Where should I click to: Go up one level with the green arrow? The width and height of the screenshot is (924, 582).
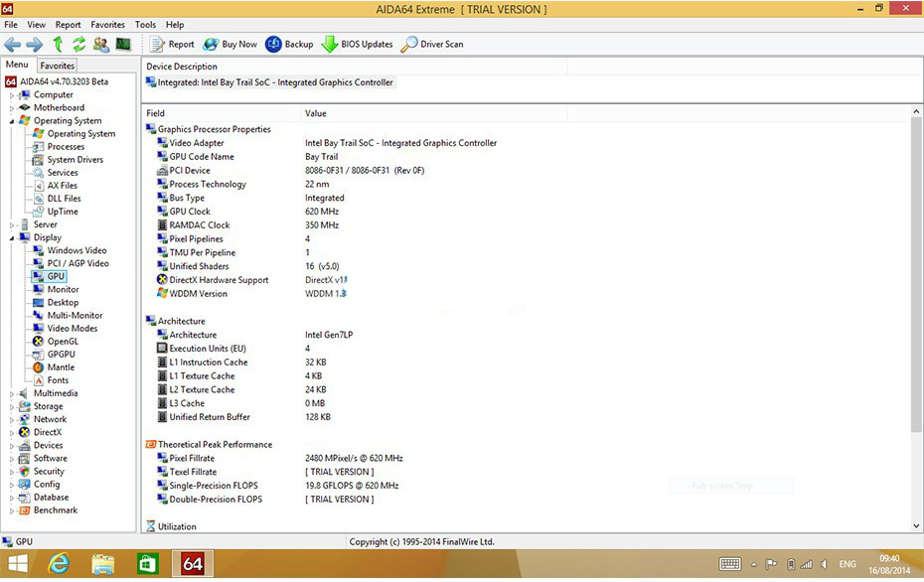coord(58,44)
